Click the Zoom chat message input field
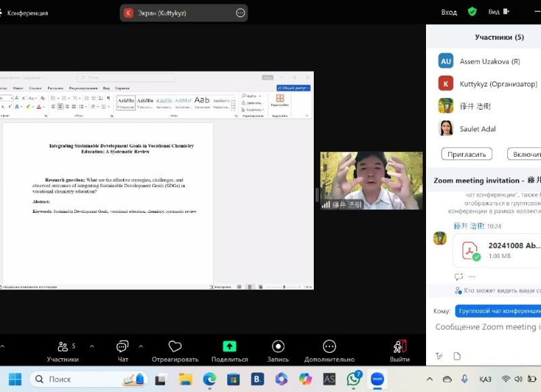The image size is (541, 392). coord(487,327)
